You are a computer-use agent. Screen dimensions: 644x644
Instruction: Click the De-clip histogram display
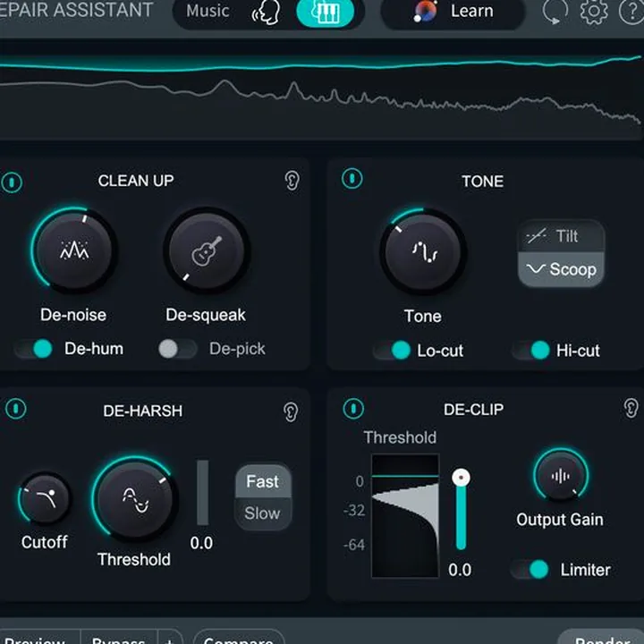click(x=405, y=515)
